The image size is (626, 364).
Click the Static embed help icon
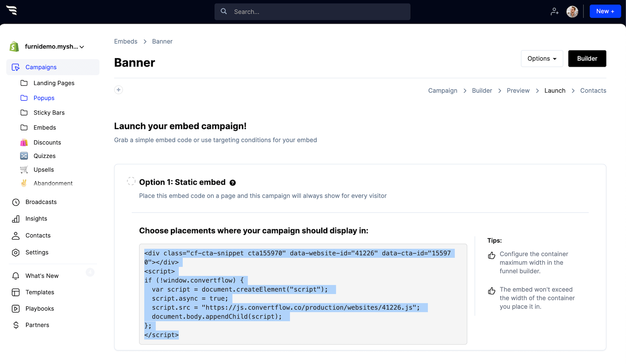tap(233, 183)
